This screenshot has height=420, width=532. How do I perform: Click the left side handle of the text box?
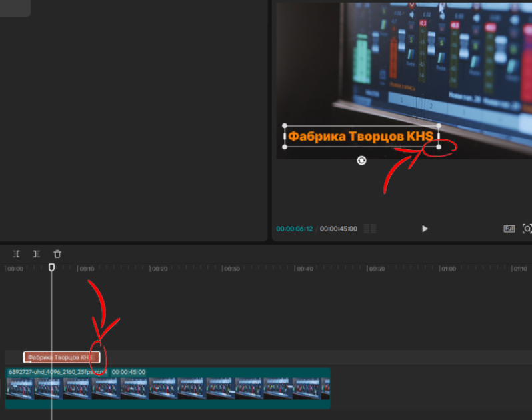pyautogui.click(x=285, y=137)
